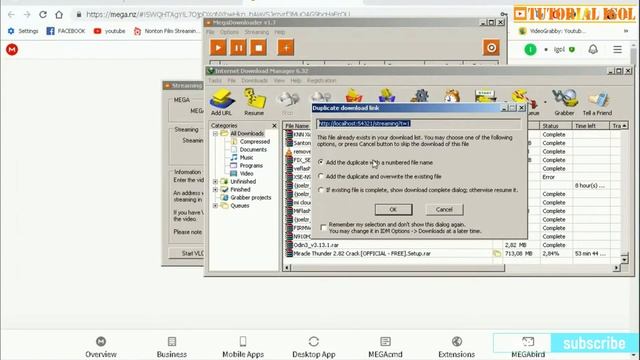Open the Settings bookmark
This screenshot has height=360, width=640.
(x=23, y=31)
